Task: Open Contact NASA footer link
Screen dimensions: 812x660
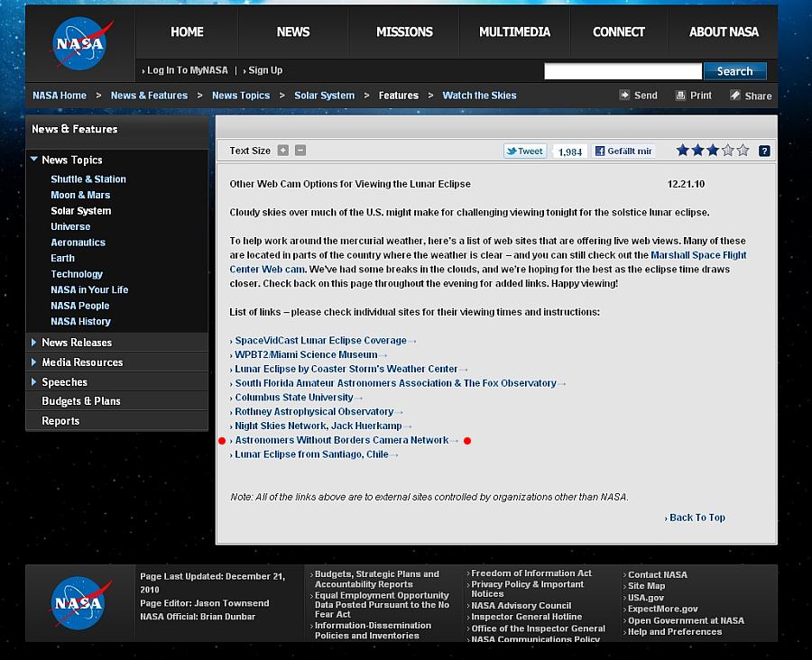Action: tap(658, 575)
